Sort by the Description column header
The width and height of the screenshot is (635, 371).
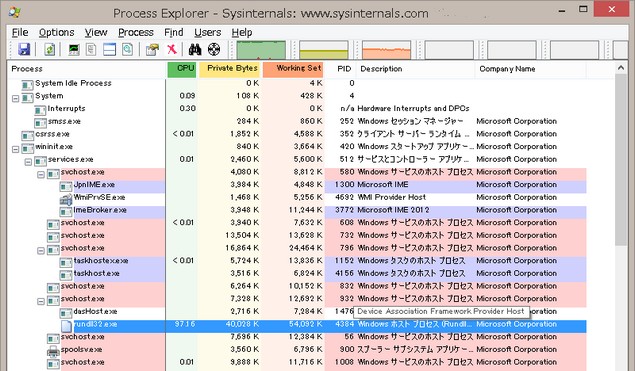tap(415, 69)
